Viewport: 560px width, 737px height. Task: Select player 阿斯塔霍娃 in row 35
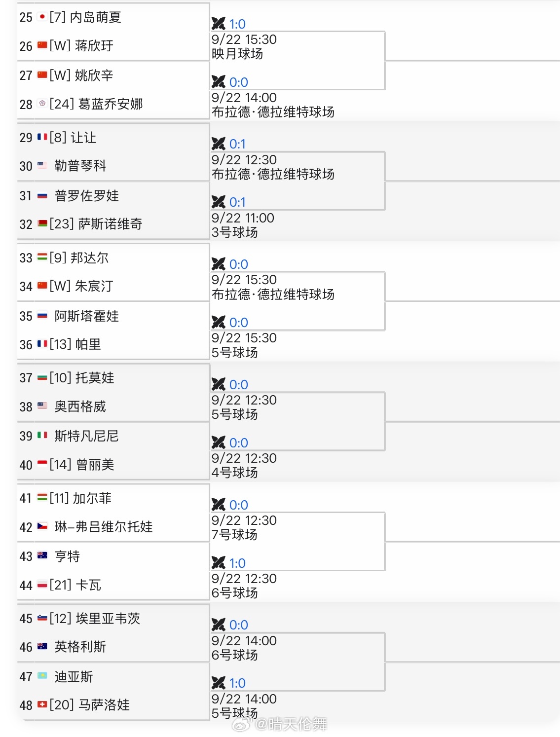(87, 316)
